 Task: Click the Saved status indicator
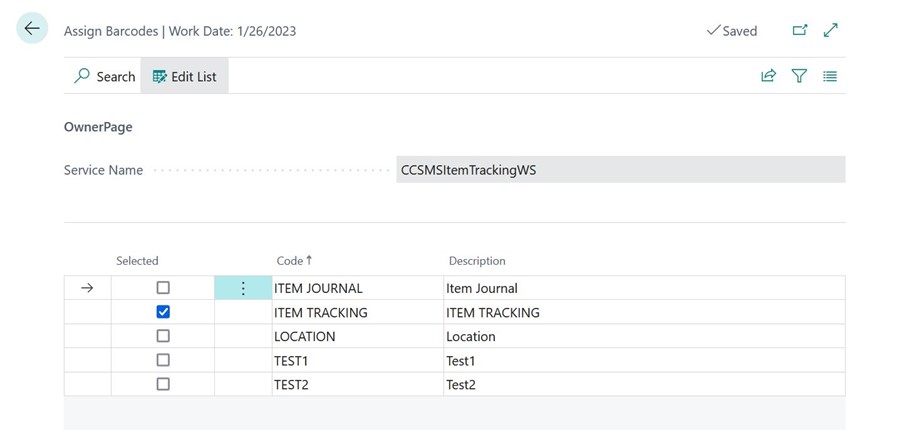(x=732, y=31)
